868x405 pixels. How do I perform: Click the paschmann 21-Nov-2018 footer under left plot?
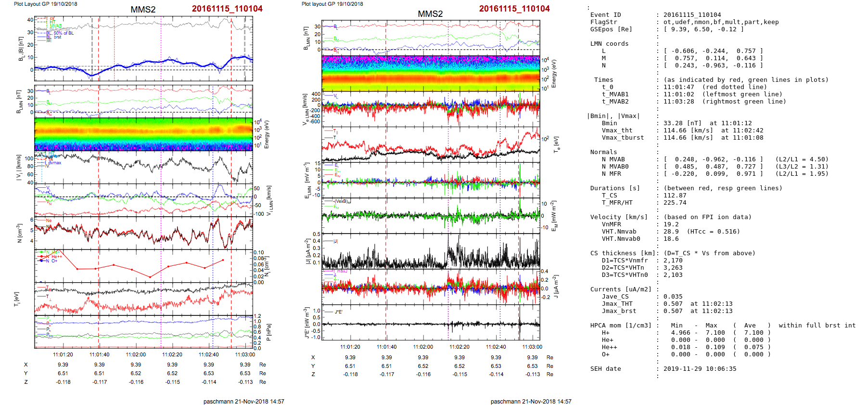[243, 401]
